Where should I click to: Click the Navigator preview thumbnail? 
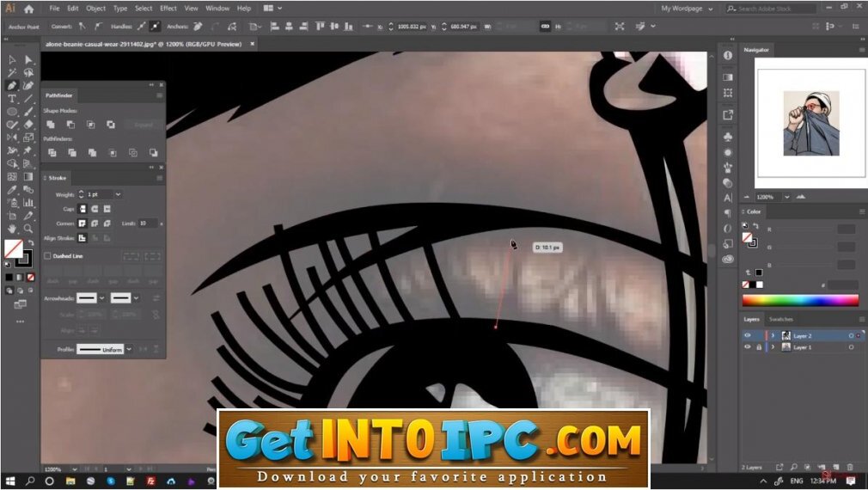click(811, 124)
